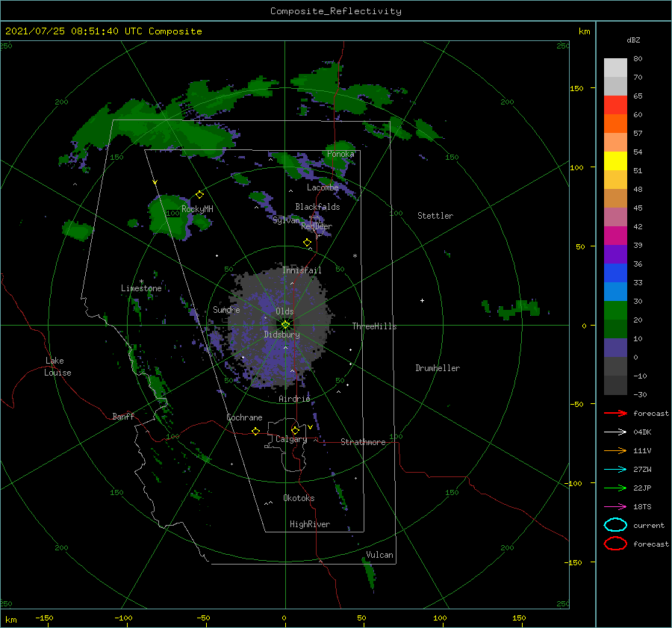
Task: Select the light gray 70-80 dBZ swatch
Action: (x=615, y=68)
